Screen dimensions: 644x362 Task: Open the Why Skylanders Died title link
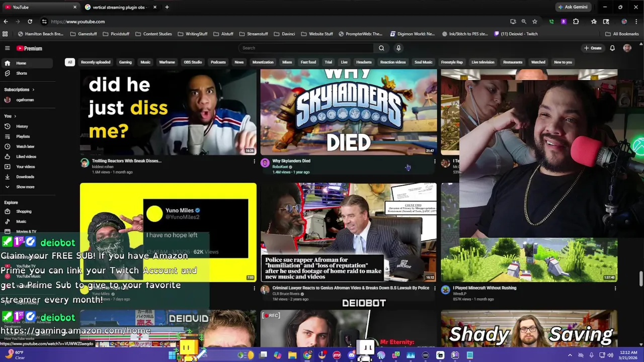tap(291, 161)
